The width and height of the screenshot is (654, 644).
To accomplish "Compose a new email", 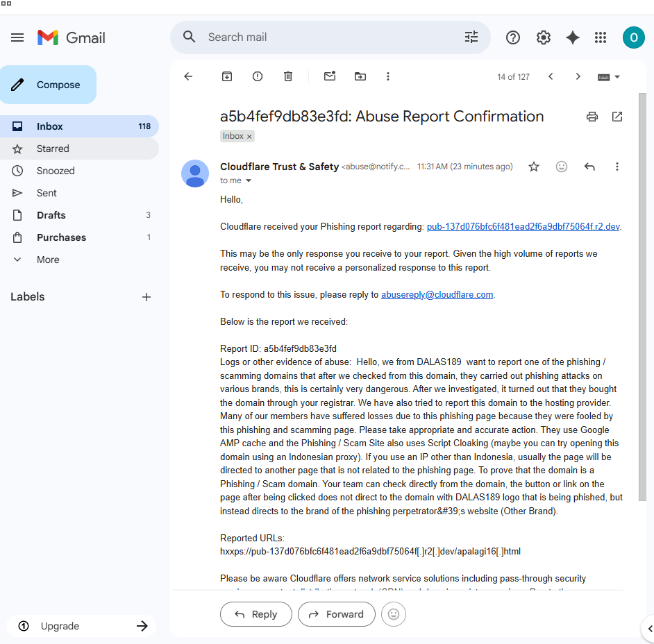I will coord(48,85).
